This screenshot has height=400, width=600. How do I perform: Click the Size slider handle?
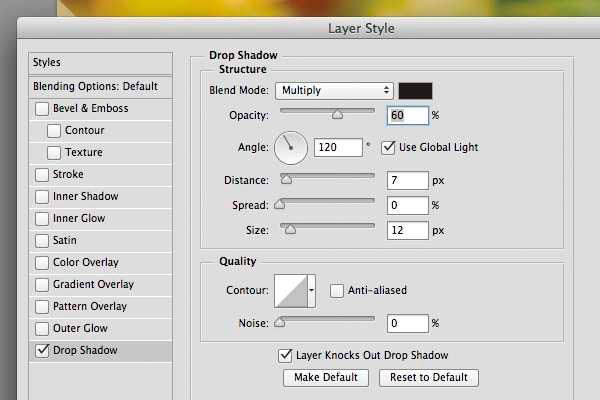tap(290, 229)
